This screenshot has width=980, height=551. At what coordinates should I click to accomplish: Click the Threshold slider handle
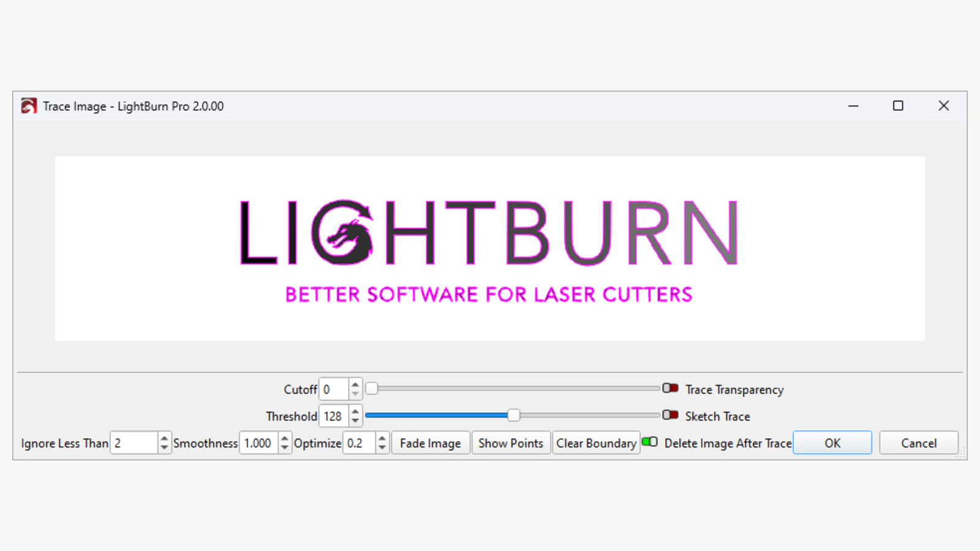click(514, 416)
